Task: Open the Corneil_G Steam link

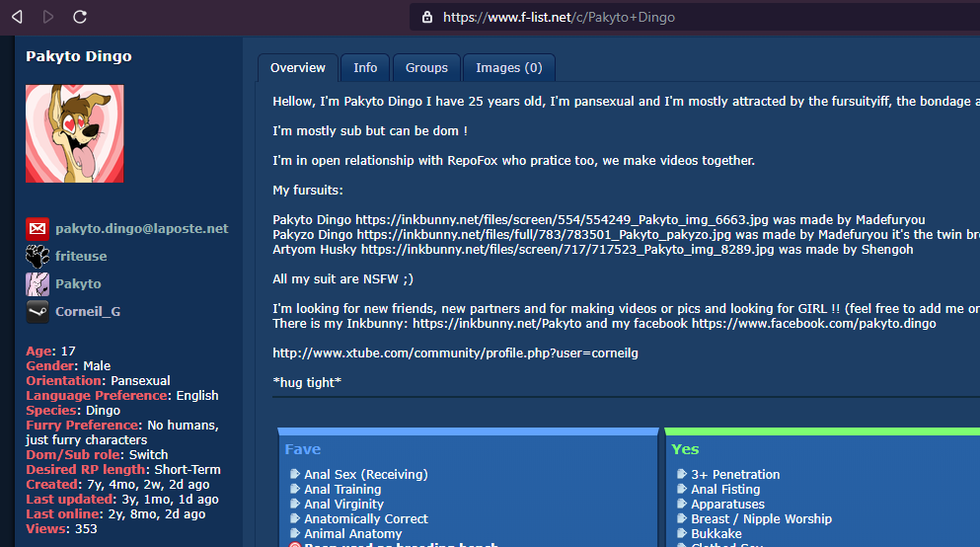Action: [88, 311]
